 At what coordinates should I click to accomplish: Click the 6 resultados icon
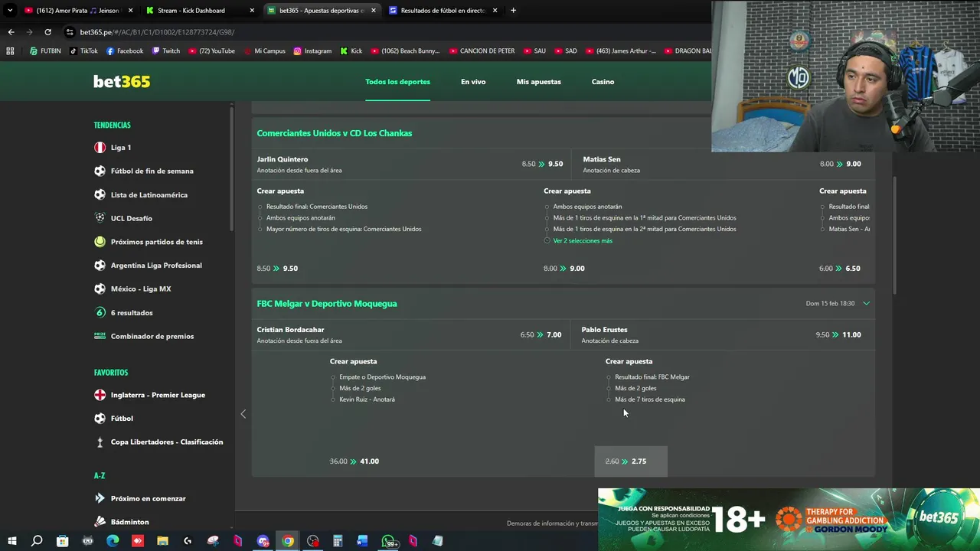click(100, 312)
